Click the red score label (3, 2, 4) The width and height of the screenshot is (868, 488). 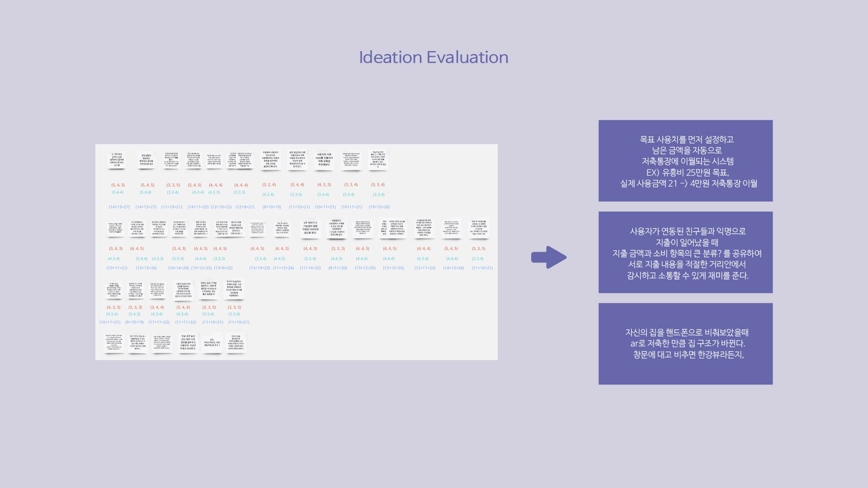point(269,185)
